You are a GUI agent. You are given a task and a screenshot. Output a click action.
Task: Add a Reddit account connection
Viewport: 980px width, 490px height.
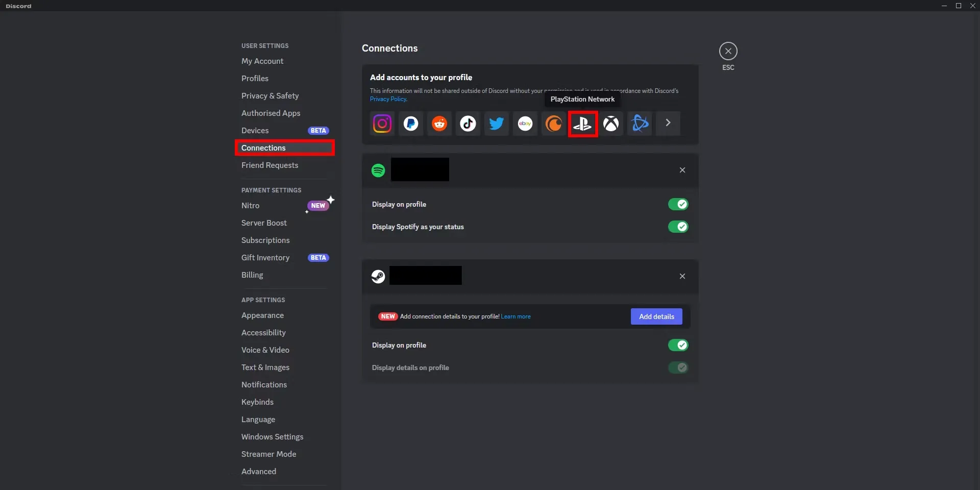tap(439, 124)
